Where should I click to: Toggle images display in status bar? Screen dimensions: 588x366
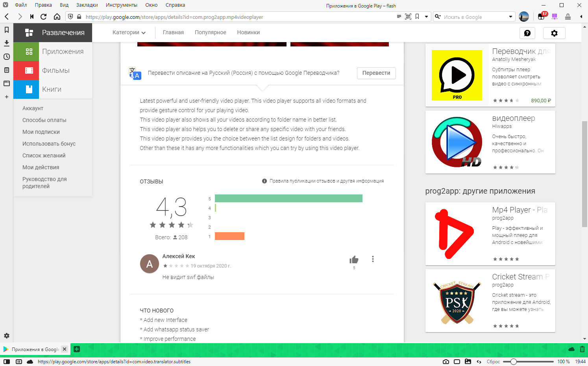(x=468, y=361)
